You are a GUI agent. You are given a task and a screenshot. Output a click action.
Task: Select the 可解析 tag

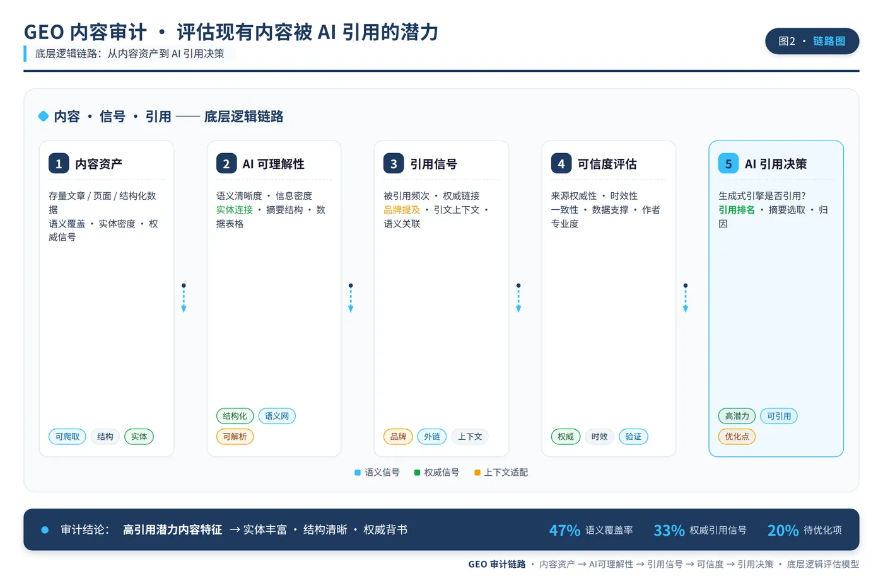coord(235,437)
